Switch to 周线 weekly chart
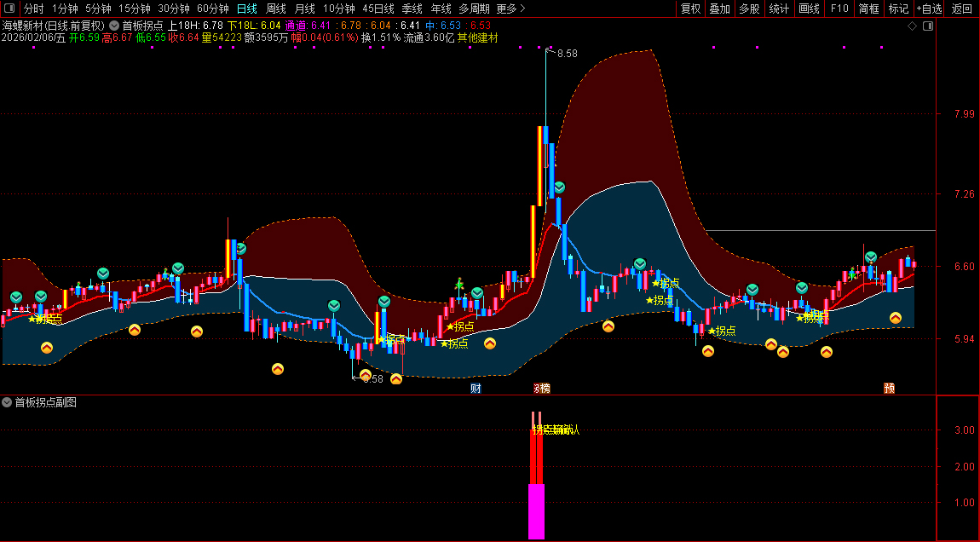Image resolution: width=980 pixels, height=542 pixels. coord(275,9)
